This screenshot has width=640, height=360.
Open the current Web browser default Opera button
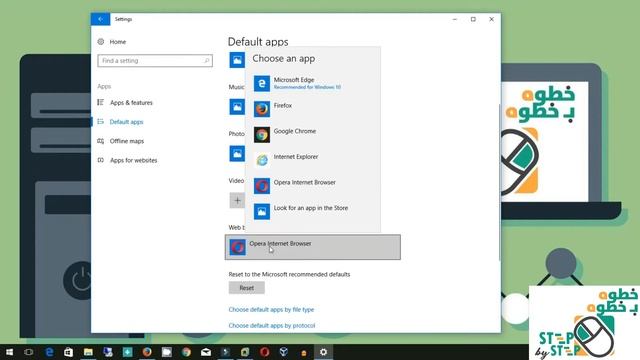(x=313, y=247)
